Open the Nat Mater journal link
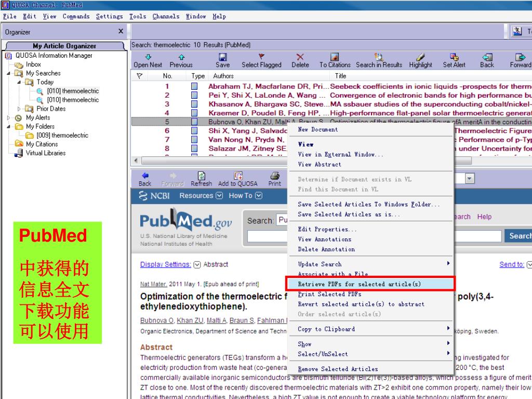This screenshot has width=532, height=399. 154,284
